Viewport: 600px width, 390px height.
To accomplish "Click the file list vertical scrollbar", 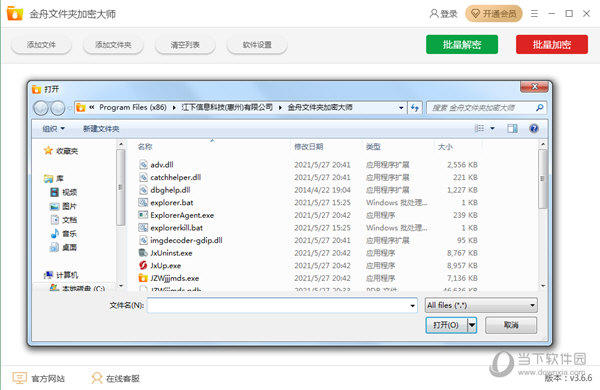I will coord(543,179).
